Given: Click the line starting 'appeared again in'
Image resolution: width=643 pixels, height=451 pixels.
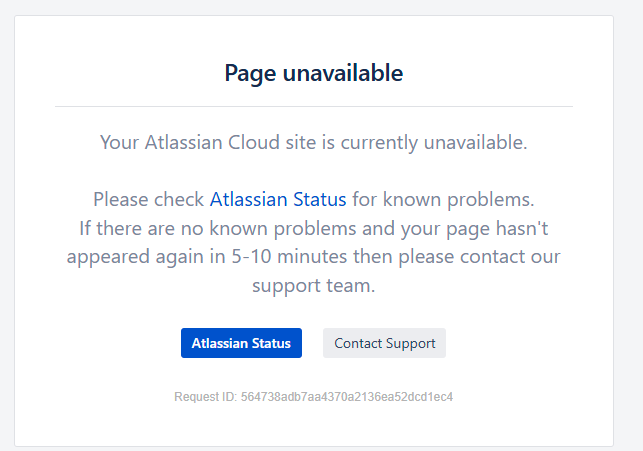Looking at the screenshot, I should click(314, 257).
